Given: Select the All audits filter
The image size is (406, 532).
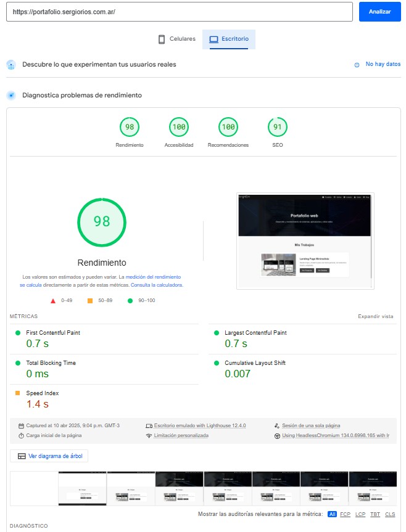Looking at the screenshot, I should pyautogui.click(x=332, y=514).
